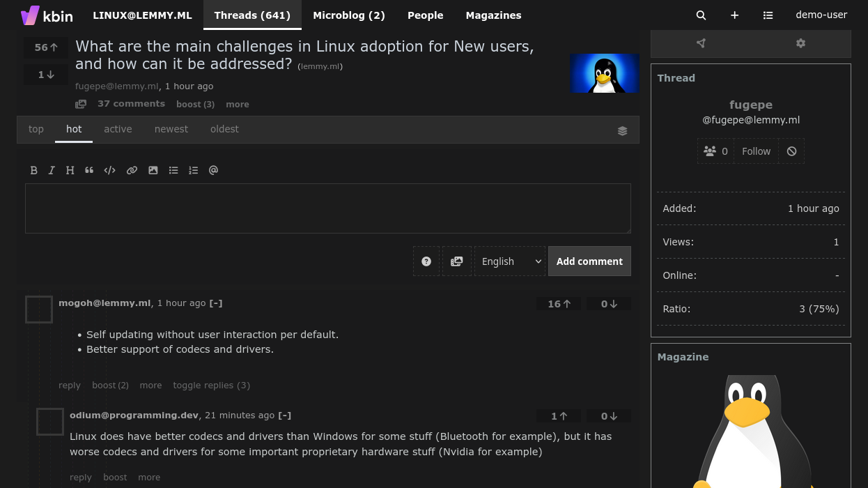Toggle replies (3) under mogoh's comment

click(x=211, y=386)
